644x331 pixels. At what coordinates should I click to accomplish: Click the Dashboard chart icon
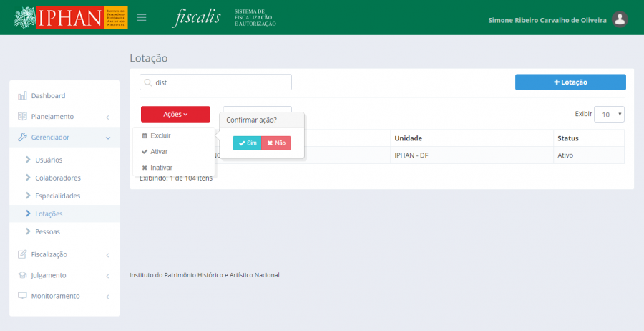(x=22, y=95)
